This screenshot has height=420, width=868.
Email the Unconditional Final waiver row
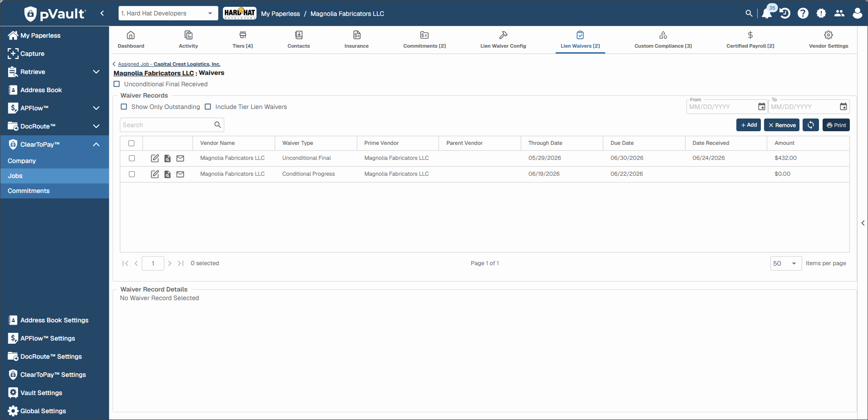click(x=180, y=158)
